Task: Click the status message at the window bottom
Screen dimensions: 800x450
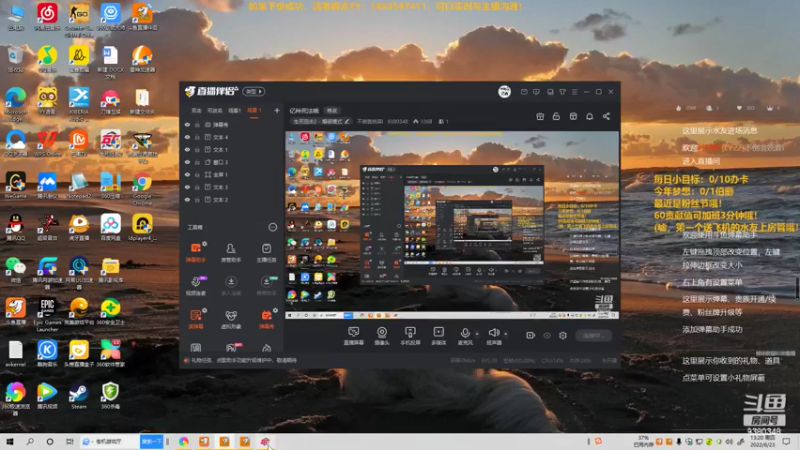Action: (243, 360)
